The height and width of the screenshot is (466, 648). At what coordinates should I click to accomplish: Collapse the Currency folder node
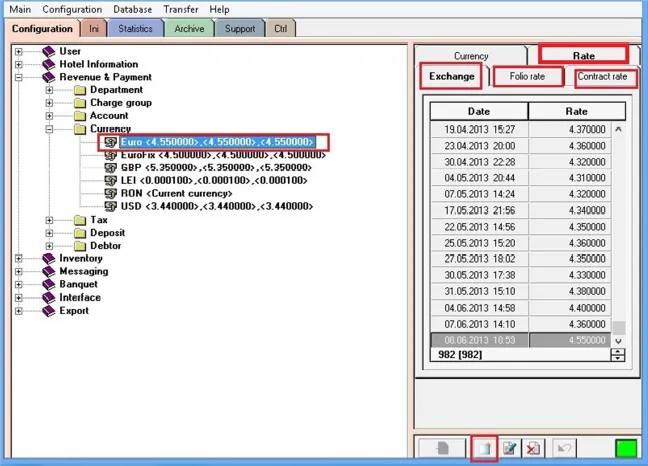tap(49, 129)
